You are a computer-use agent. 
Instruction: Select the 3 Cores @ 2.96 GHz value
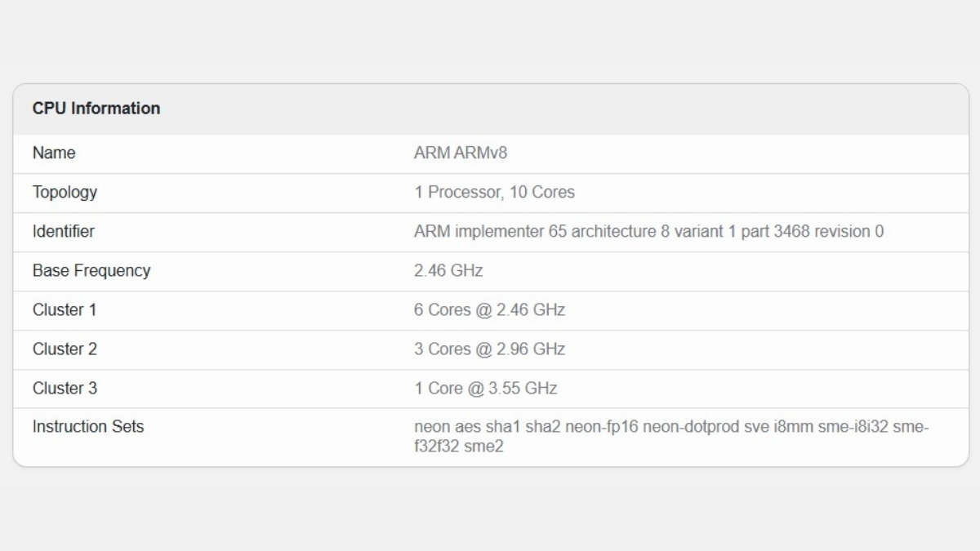[489, 349]
